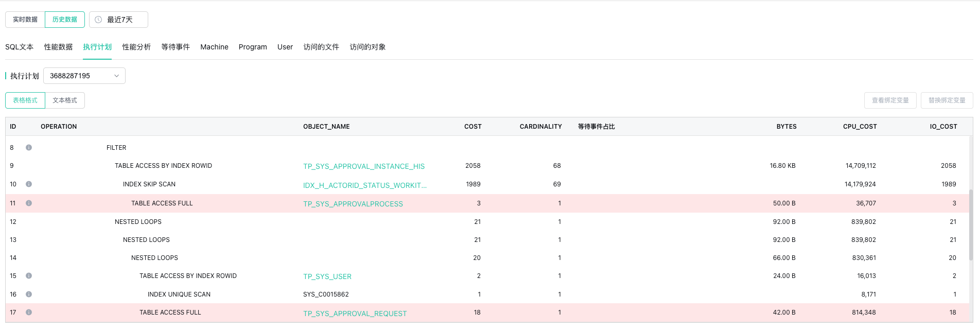Open the IDX_H_ACTORID_STATUS_WORKIT... index link
Viewport: 980px width, 330px height.
point(365,185)
